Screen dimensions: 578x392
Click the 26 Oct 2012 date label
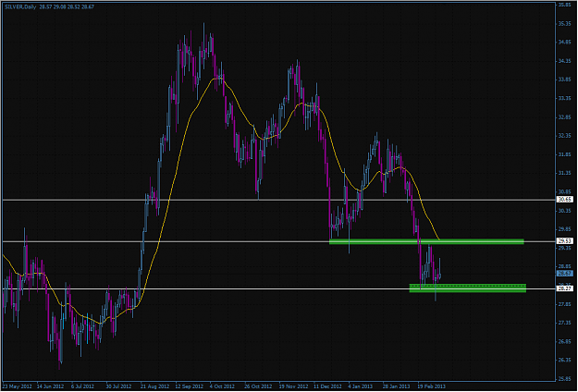point(258,386)
